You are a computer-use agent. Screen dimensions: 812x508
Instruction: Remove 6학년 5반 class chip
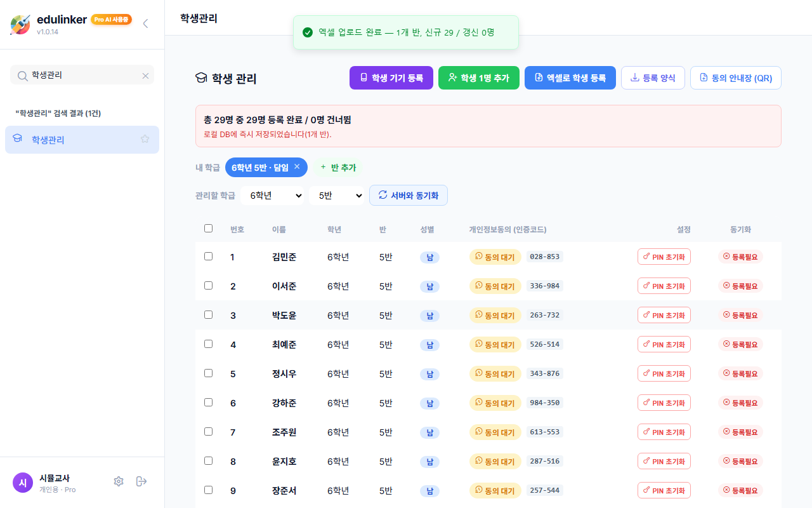coord(297,166)
